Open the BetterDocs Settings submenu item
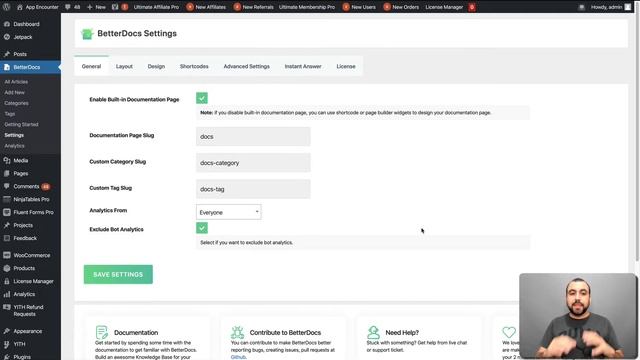The image size is (640, 360). [x=14, y=135]
